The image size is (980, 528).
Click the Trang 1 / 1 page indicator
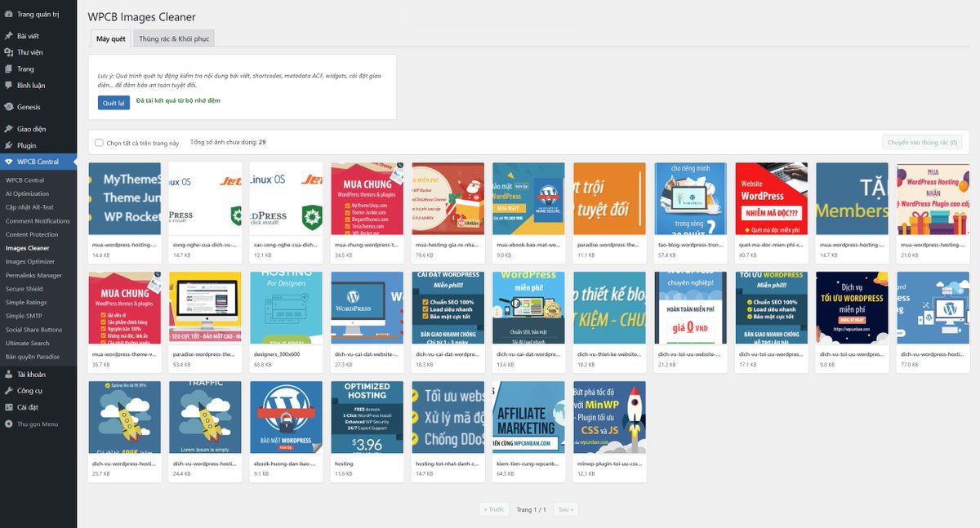point(531,509)
